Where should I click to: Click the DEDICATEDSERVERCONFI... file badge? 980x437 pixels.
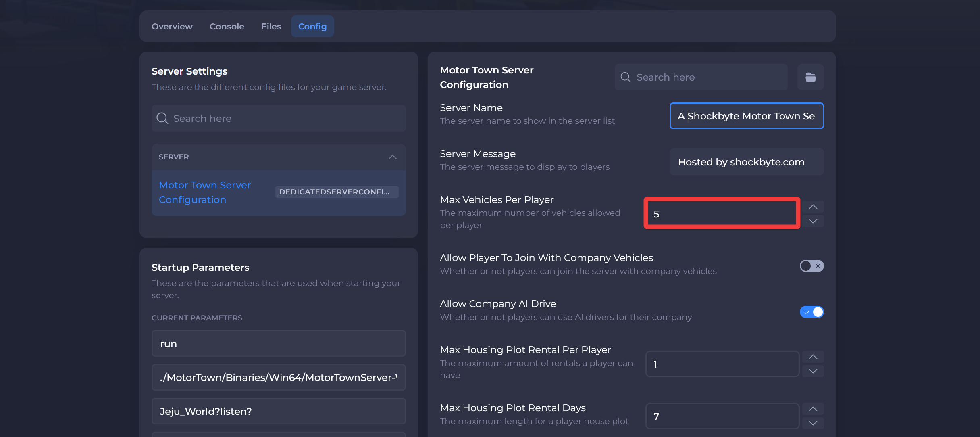(x=337, y=192)
